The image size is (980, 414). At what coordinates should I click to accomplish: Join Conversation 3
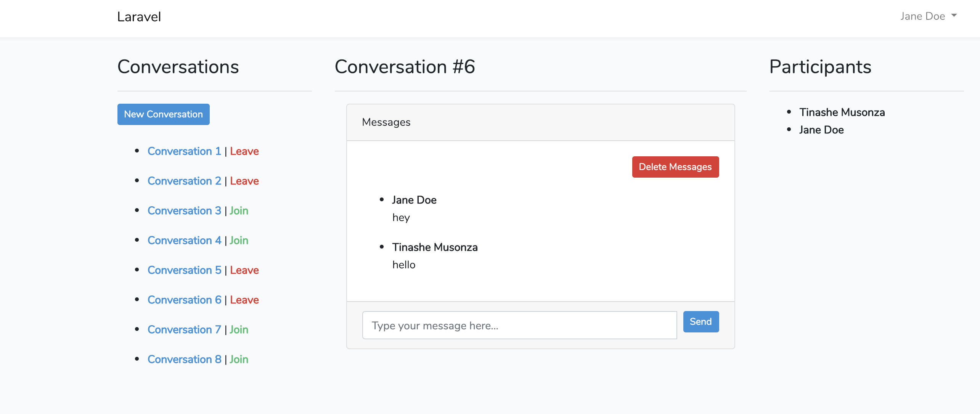coord(239,211)
